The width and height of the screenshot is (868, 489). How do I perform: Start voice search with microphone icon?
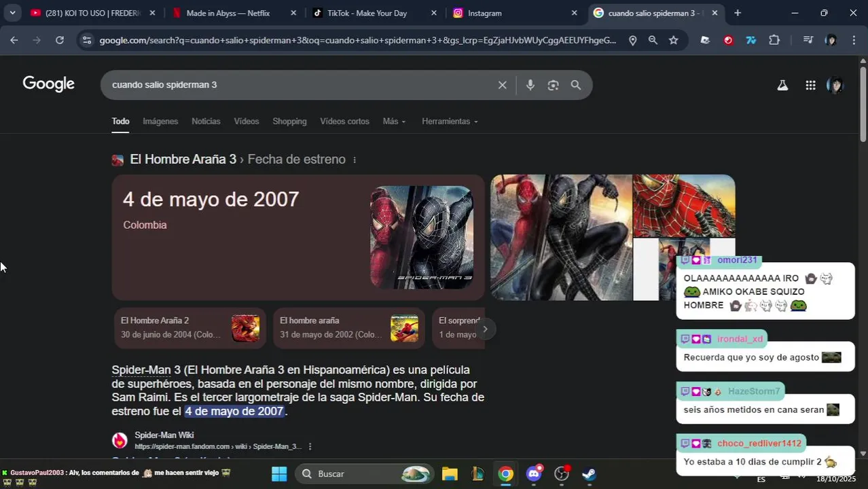point(530,85)
